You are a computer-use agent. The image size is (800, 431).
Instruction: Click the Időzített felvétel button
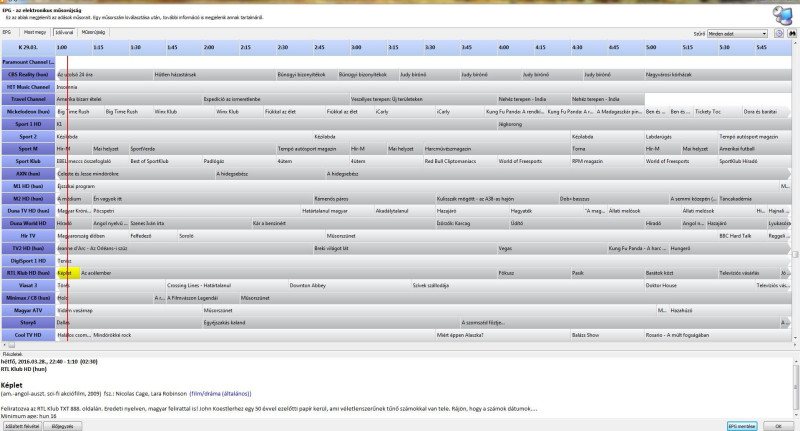coord(21,426)
